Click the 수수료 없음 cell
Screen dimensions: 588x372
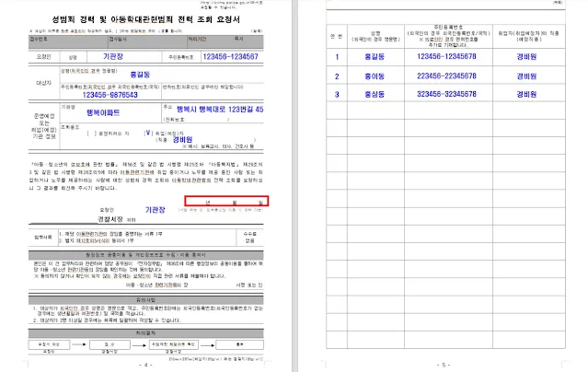[249, 238]
